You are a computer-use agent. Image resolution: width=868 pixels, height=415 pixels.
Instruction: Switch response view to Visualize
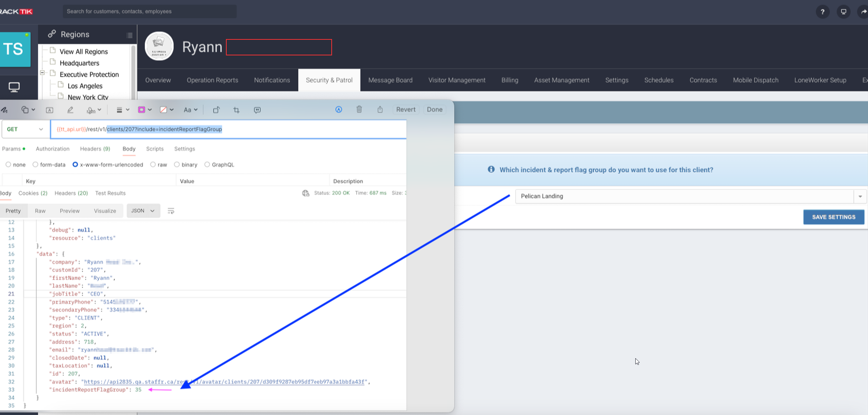click(105, 211)
